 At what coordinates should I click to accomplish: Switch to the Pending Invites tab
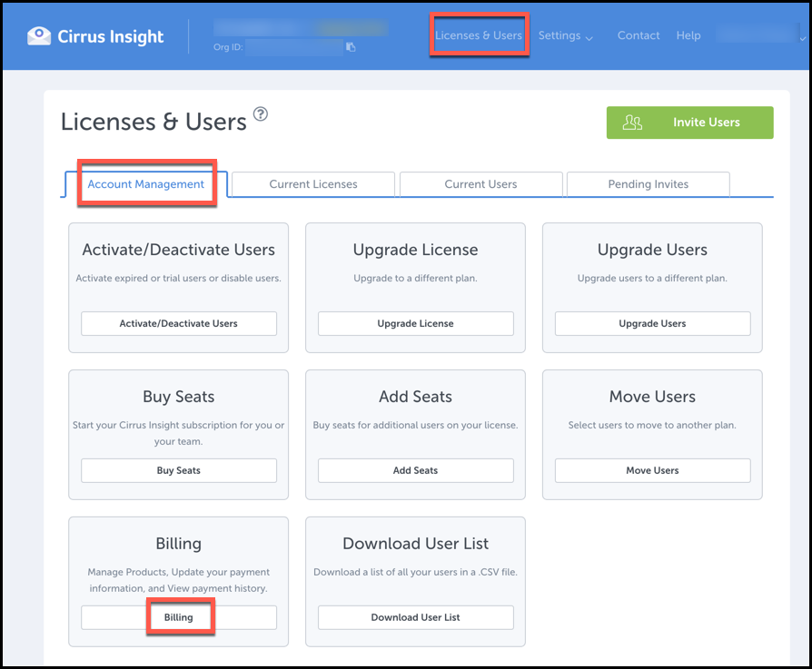point(649,184)
